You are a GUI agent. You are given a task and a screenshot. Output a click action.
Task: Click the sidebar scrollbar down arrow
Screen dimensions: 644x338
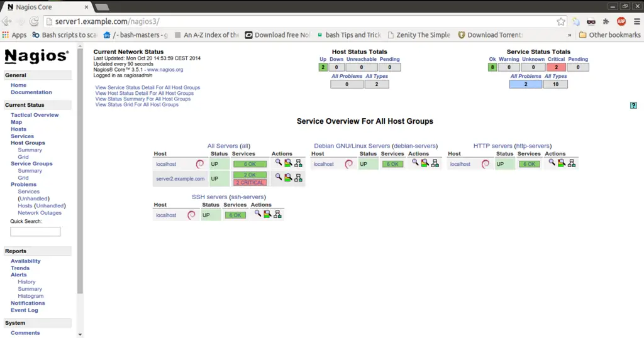[80, 334]
